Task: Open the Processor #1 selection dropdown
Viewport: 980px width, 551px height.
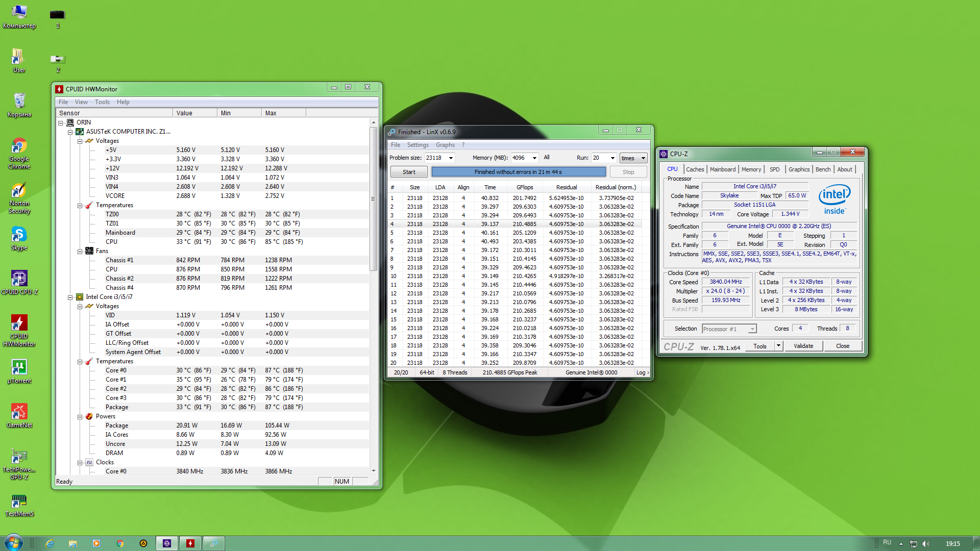Action: coord(752,329)
